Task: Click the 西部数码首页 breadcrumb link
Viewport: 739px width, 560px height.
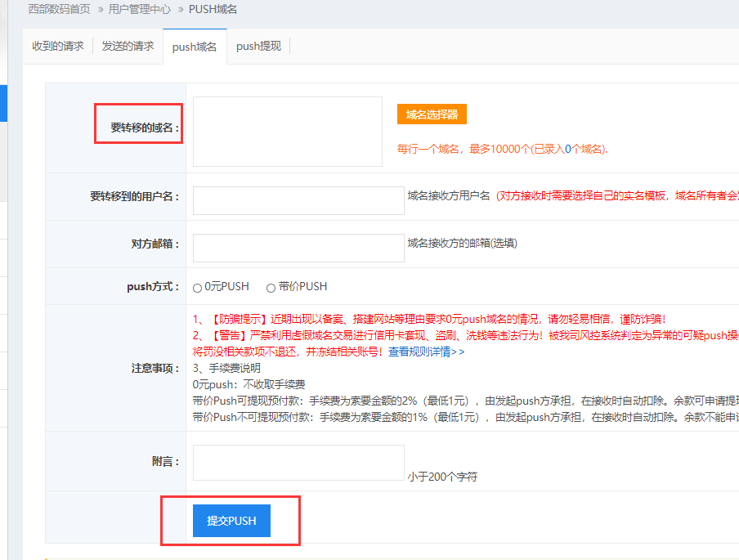Action: (x=59, y=9)
